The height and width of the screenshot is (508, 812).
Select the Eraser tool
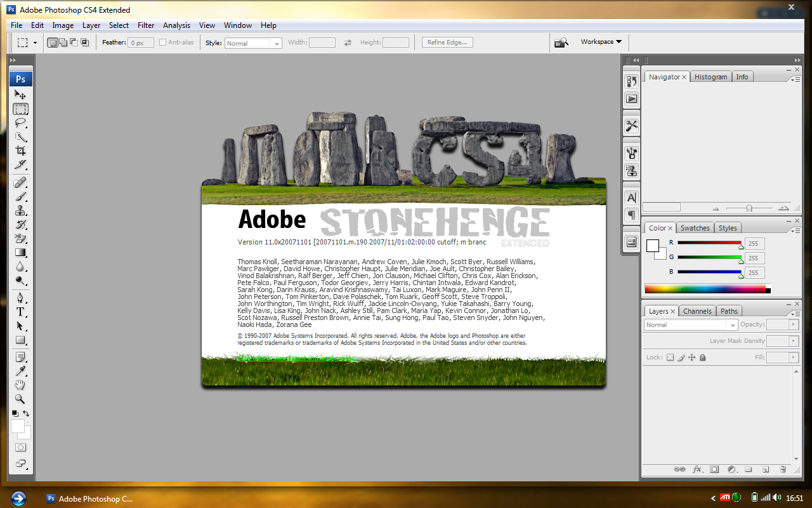click(21, 239)
